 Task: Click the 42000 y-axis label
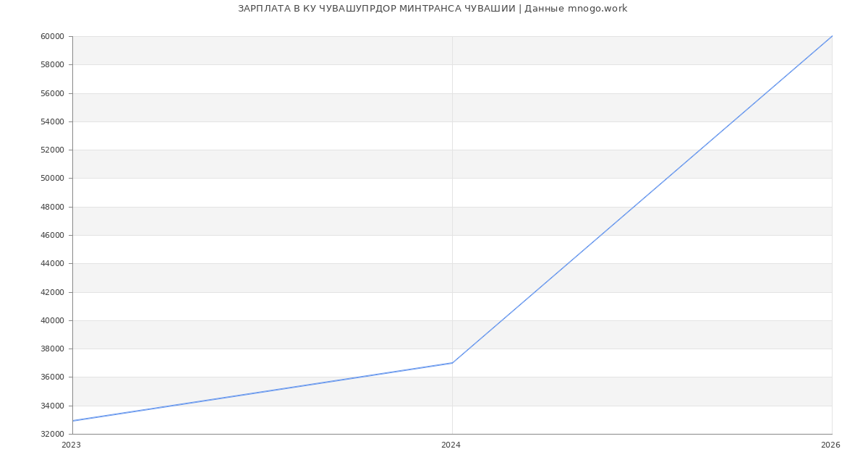(x=52, y=292)
